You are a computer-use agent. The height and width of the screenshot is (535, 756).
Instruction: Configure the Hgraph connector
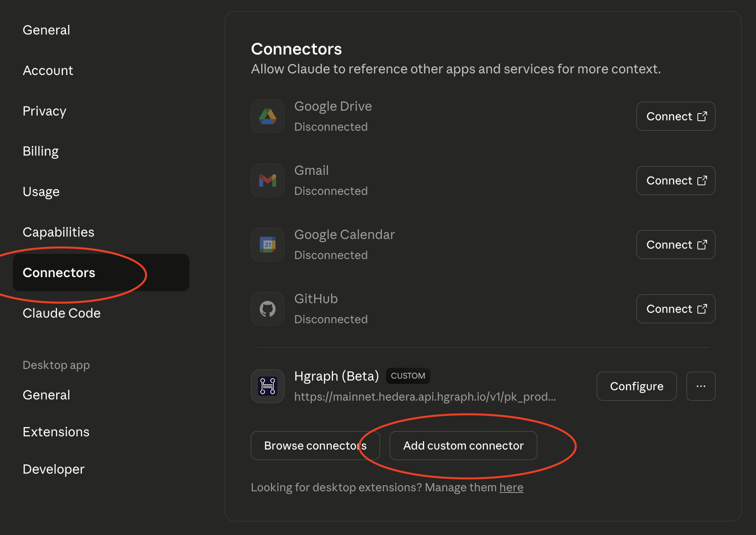tap(636, 386)
